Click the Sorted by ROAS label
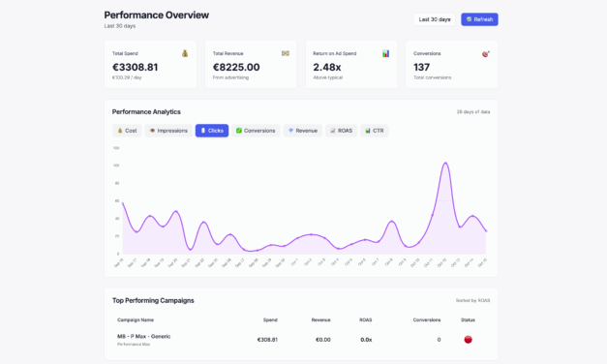607x364 pixels. pyautogui.click(x=472, y=300)
